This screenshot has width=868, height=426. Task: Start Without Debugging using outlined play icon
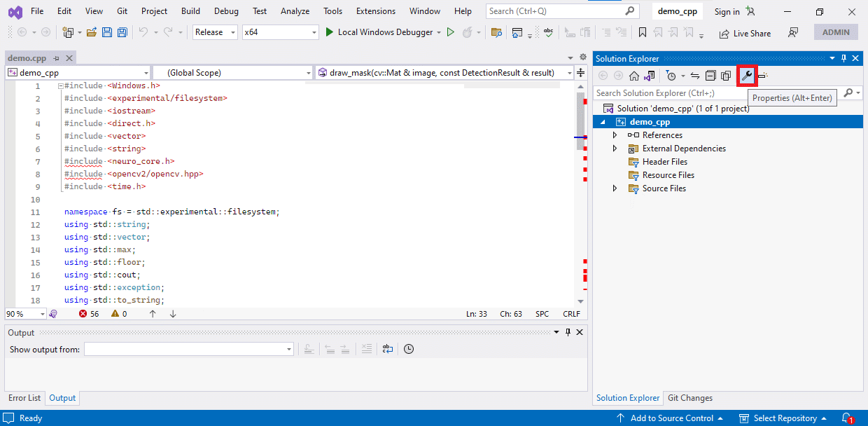[451, 32]
